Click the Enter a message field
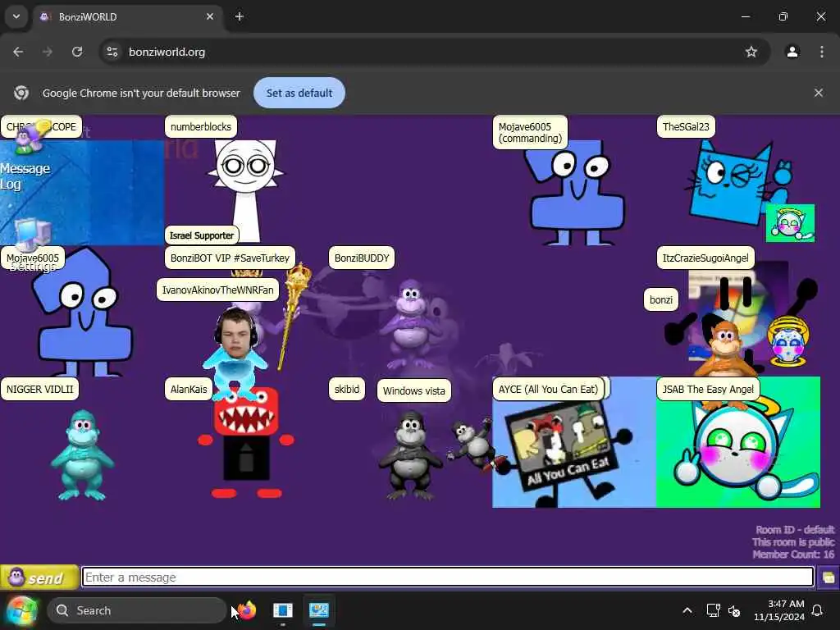This screenshot has width=840, height=630. click(448, 577)
